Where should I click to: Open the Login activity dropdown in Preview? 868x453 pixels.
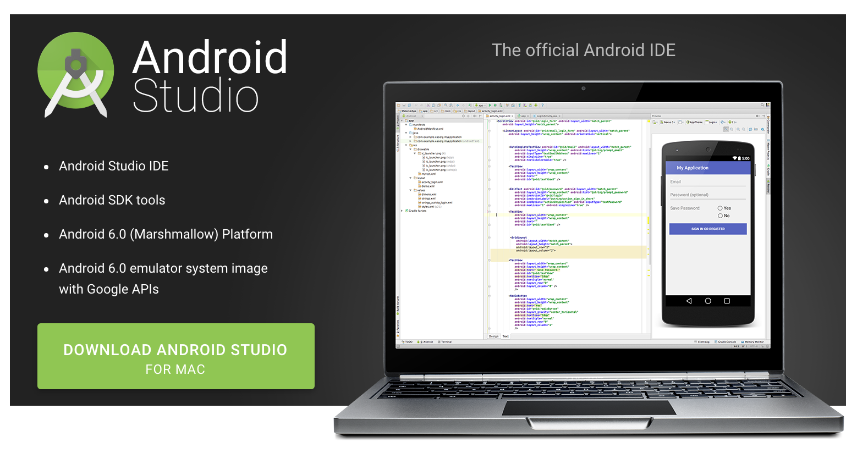(x=712, y=122)
